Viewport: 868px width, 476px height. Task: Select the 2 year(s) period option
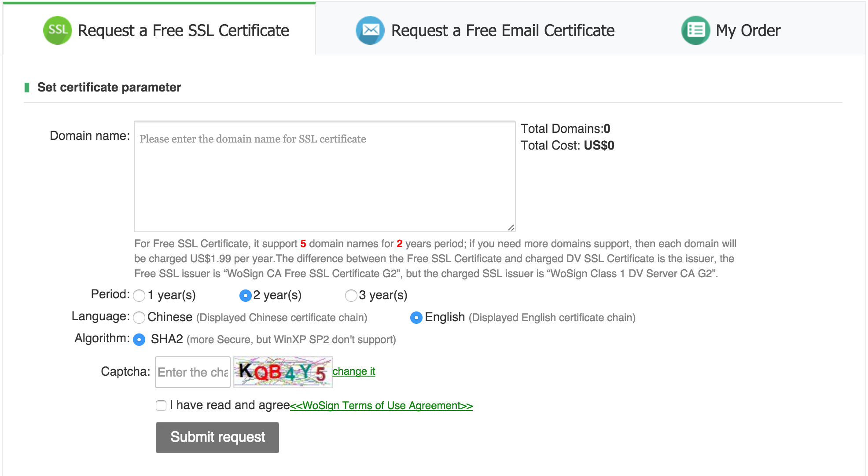[245, 296]
